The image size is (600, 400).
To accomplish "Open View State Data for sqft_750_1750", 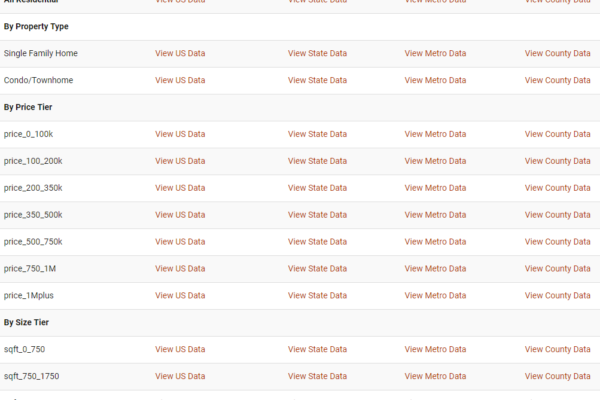I will click(315, 376).
